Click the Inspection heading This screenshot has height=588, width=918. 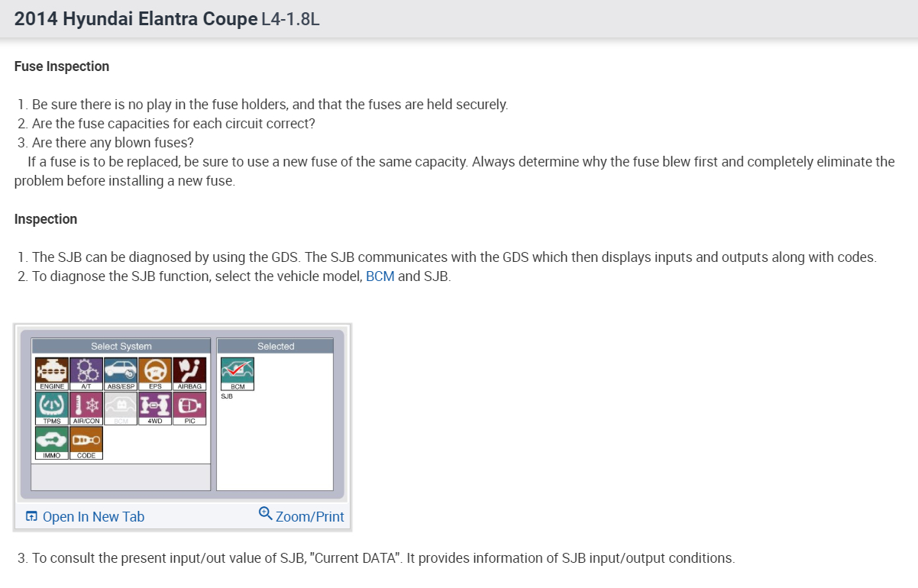click(x=46, y=219)
